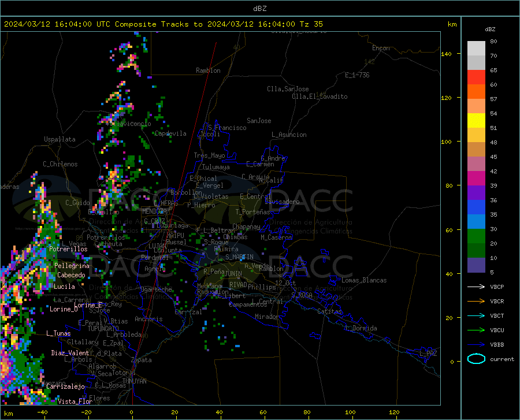Click the '-40' tick on the bottom axis
520x420 pixels.
(42, 412)
